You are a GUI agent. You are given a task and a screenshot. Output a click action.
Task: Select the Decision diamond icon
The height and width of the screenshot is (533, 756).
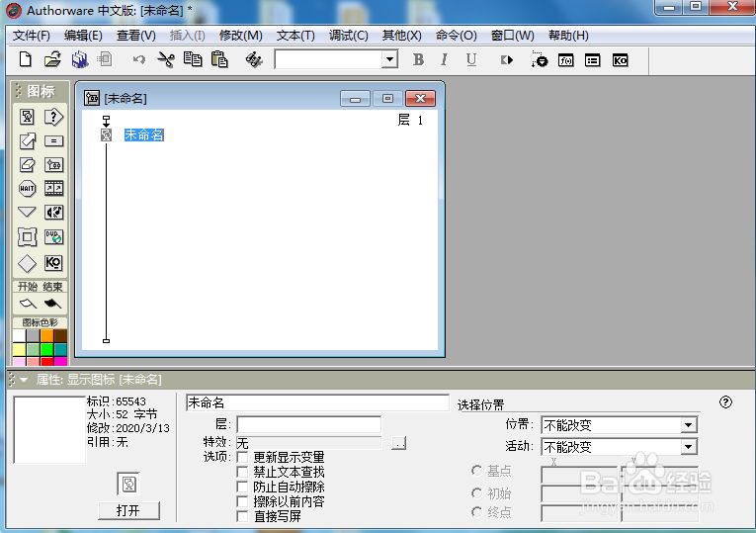tap(27, 263)
